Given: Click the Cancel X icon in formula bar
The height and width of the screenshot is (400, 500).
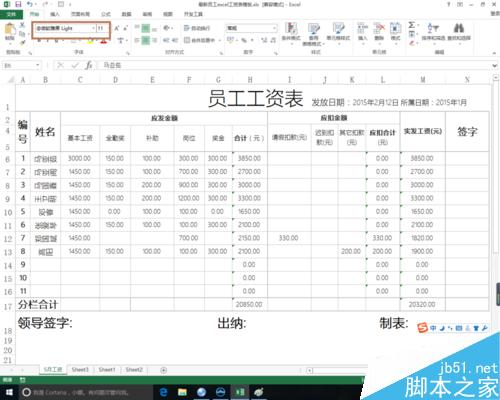Looking at the screenshot, I should click(x=60, y=65).
